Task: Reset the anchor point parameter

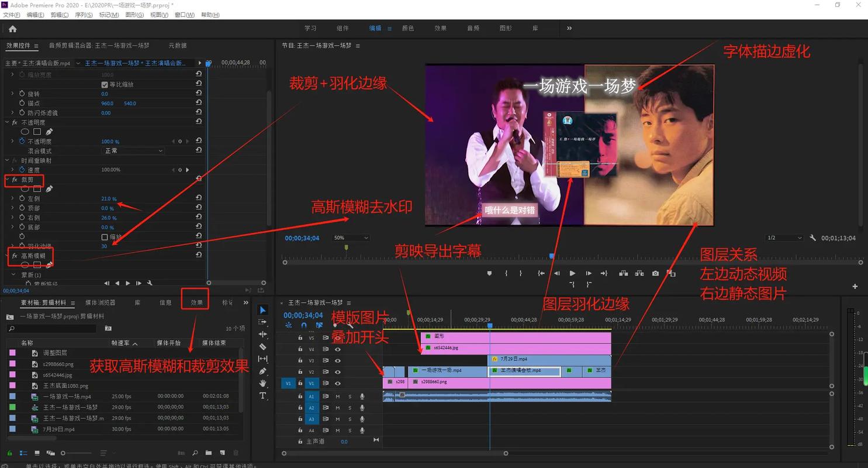Action: click(199, 103)
